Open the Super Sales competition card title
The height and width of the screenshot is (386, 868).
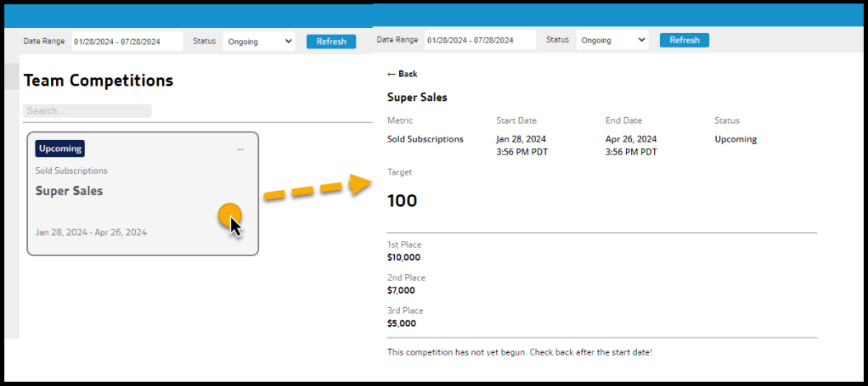69,191
